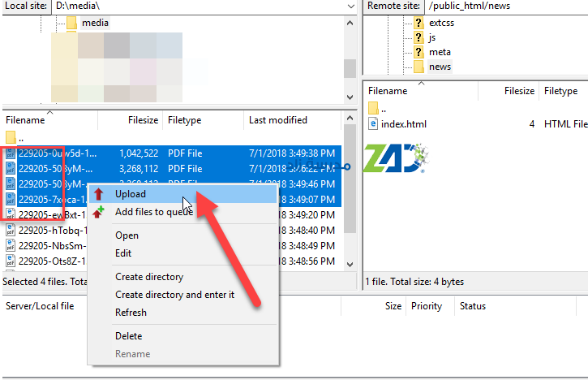Select the meta folder in remote tree
Screen dimensions: 588x380
coord(439,52)
